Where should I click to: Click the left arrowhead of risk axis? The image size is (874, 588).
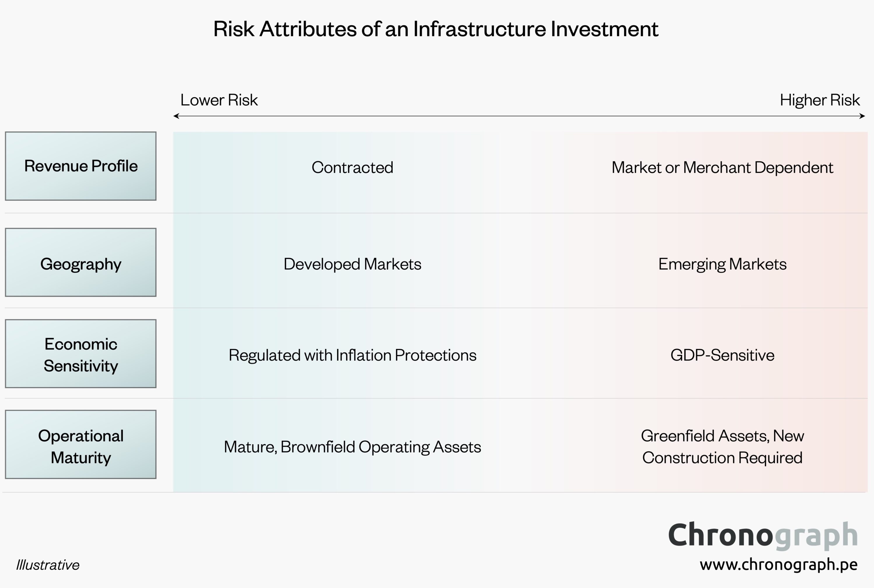176,116
